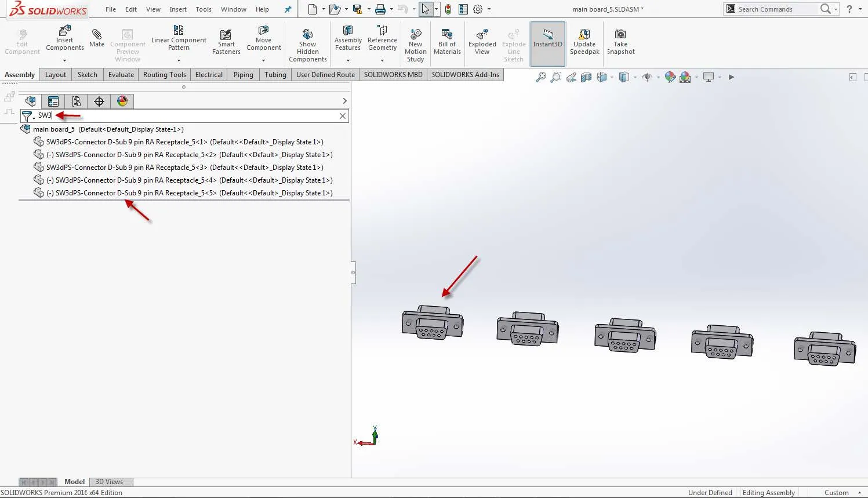868x498 pixels.
Task: Collapse the FeatureManager panel splitter handle
Action: coord(353,272)
